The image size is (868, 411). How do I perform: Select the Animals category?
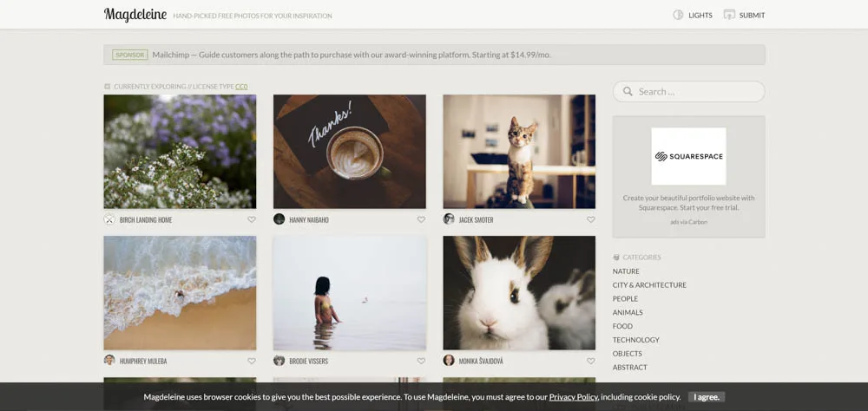[628, 312]
